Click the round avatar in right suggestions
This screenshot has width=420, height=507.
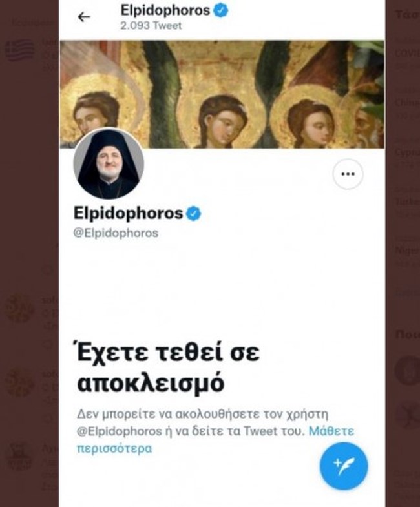pyautogui.click(x=408, y=371)
